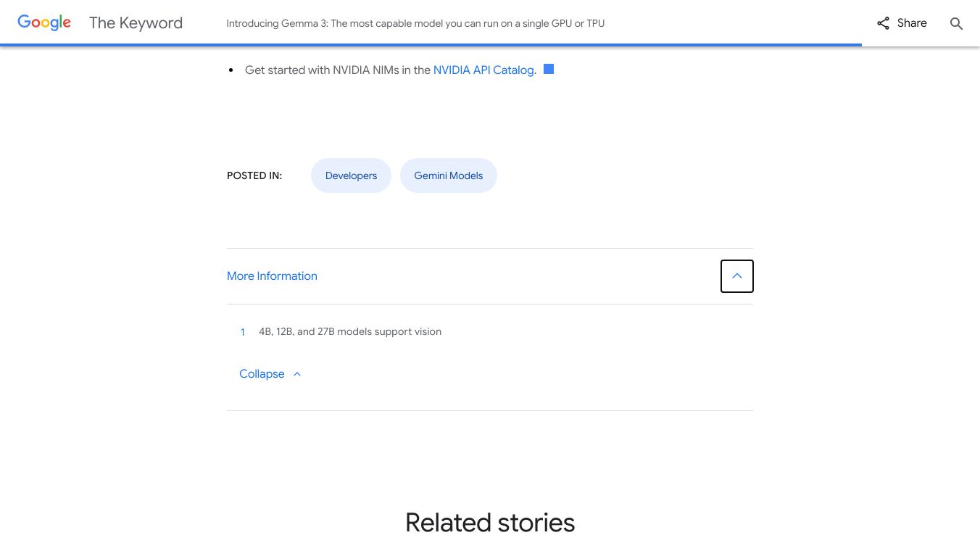The image size is (980, 551).
Task: Toggle the More Information section heading
Action: tap(272, 276)
